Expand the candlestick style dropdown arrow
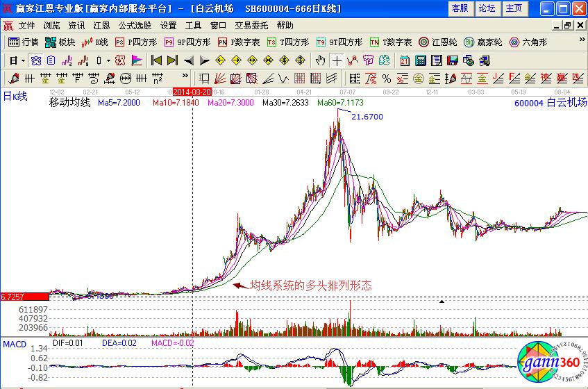This screenshot has height=389, width=588. (x=108, y=60)
